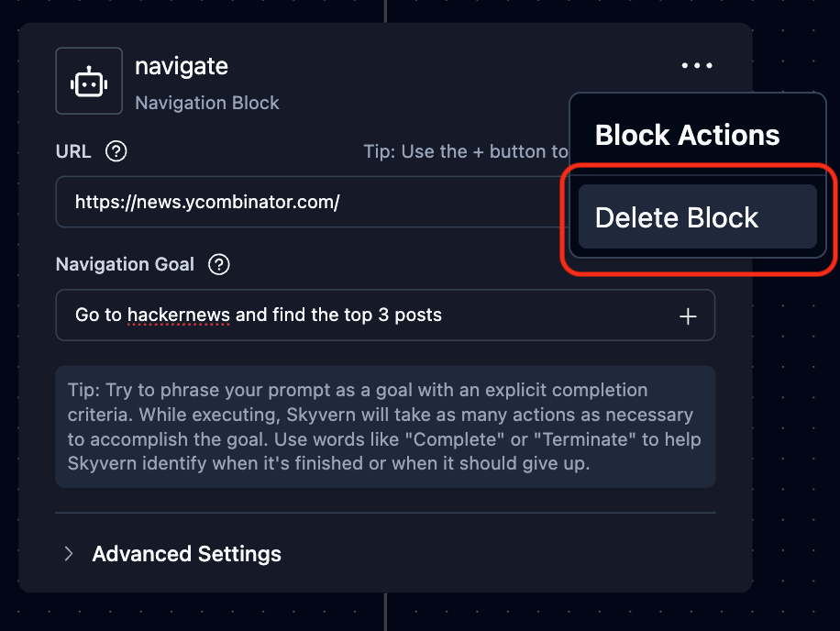Click the connector line below the block
Viewport: 840px width, 631px height.
click(x=385, y=612)
